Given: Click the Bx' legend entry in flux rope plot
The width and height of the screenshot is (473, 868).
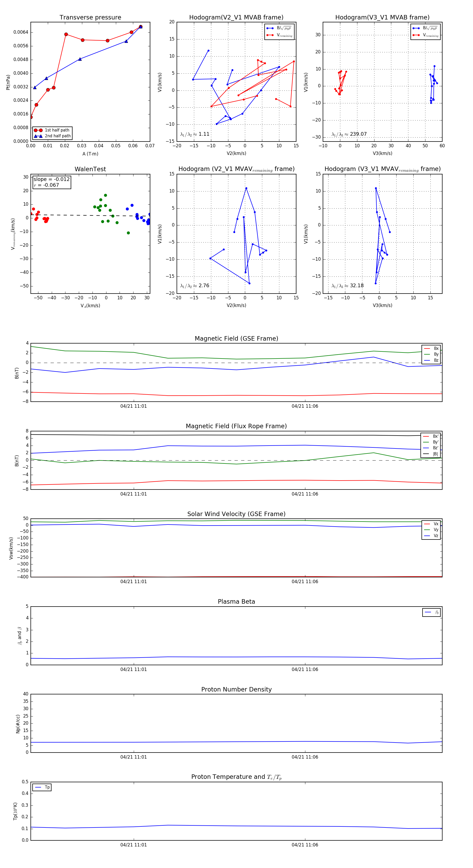Looking at the screenshot, I should tap(431, 436).
